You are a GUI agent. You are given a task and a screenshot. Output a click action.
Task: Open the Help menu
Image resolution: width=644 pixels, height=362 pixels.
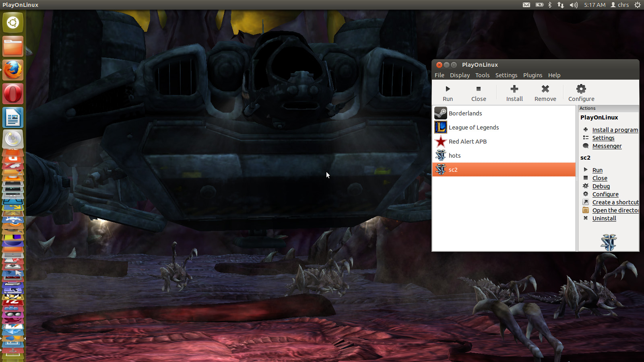pos(554,75)
